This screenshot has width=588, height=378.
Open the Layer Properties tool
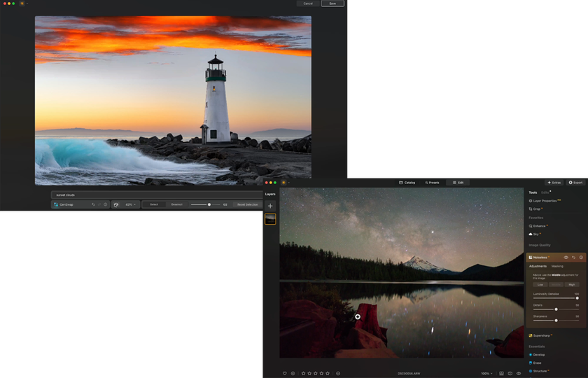[545, 201]
